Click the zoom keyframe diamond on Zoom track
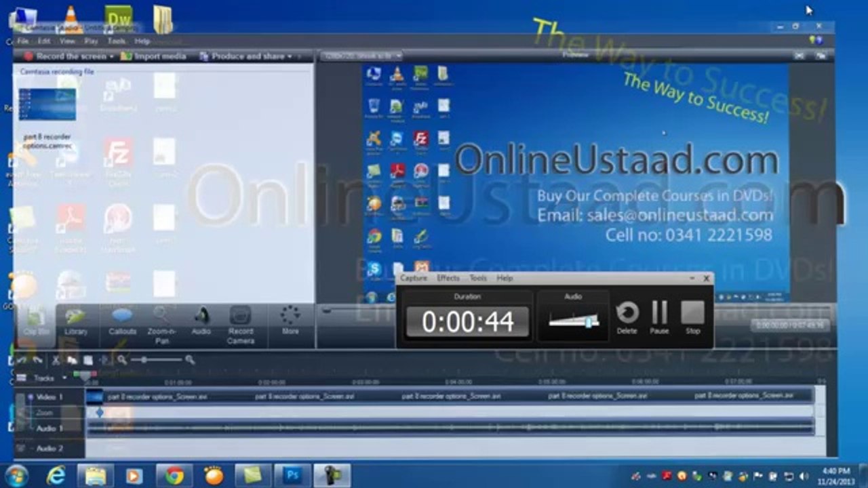 [x=100, y=412]
